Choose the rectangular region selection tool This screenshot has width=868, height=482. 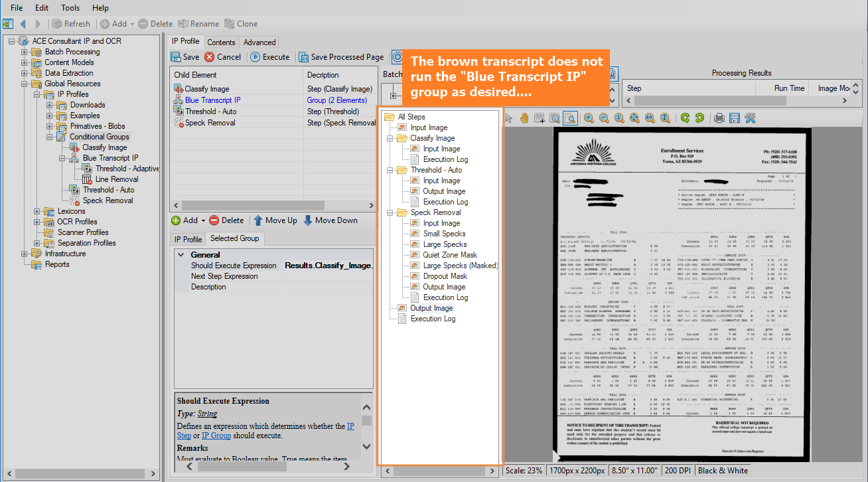pyautogui.click(x=540, y=118)
